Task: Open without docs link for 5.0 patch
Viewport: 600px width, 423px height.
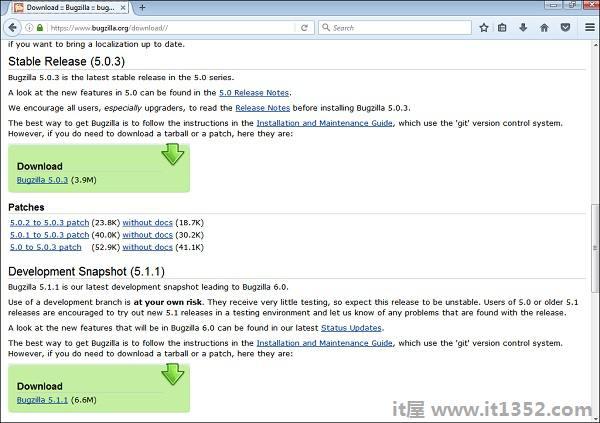Action: tap(148, 247)
